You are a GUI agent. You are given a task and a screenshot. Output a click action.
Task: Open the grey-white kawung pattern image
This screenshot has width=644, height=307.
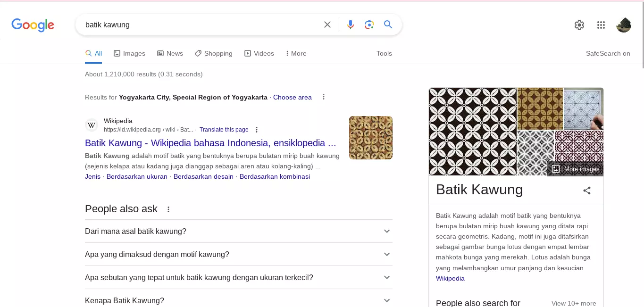pos(535,153)
